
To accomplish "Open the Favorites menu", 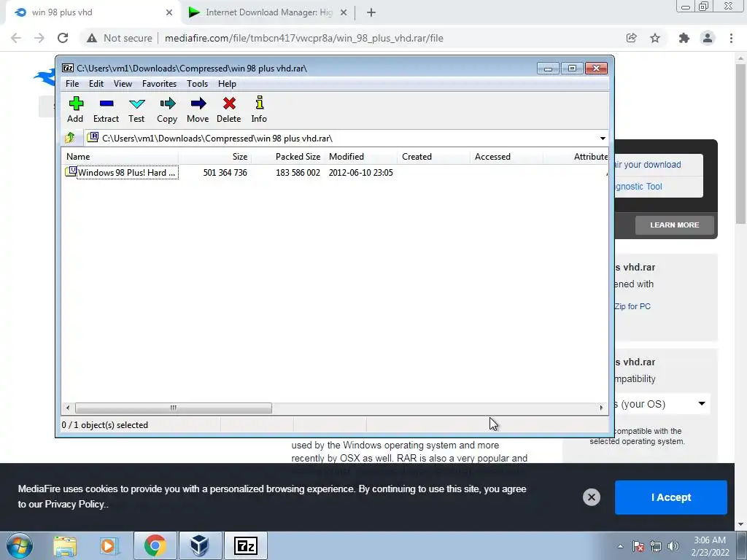I will pyautogui.click(x=159, y=84).
